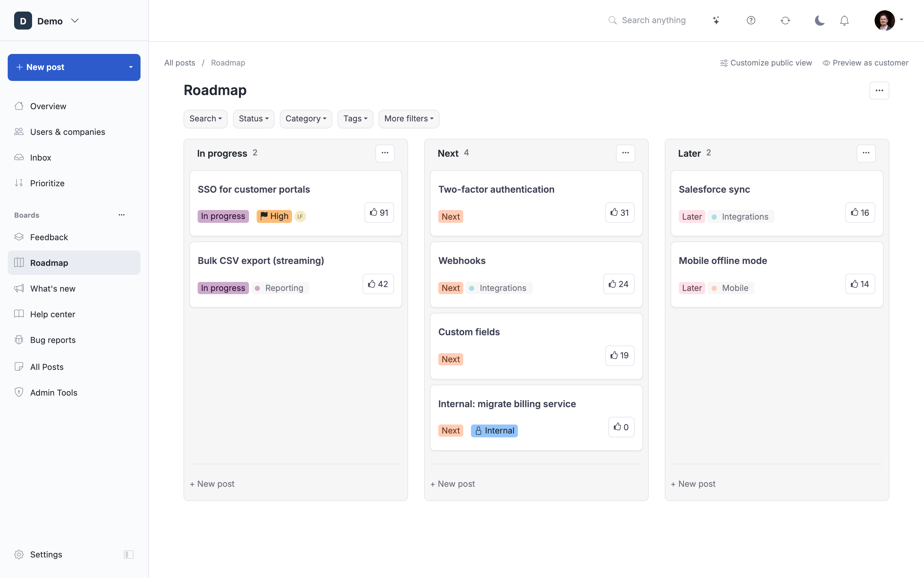924x578 pixels.
Task: Open the user avatar menu
Action: [889, 20]
